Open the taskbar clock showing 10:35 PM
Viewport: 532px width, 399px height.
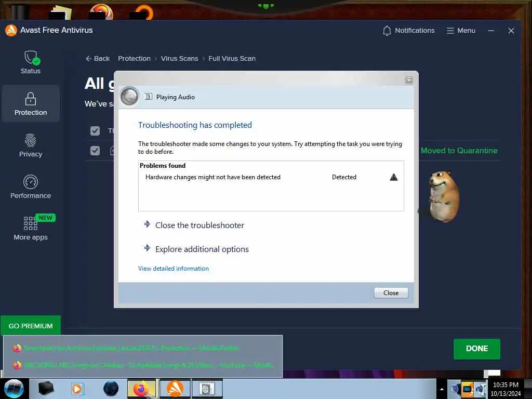[x=506, y=389]
